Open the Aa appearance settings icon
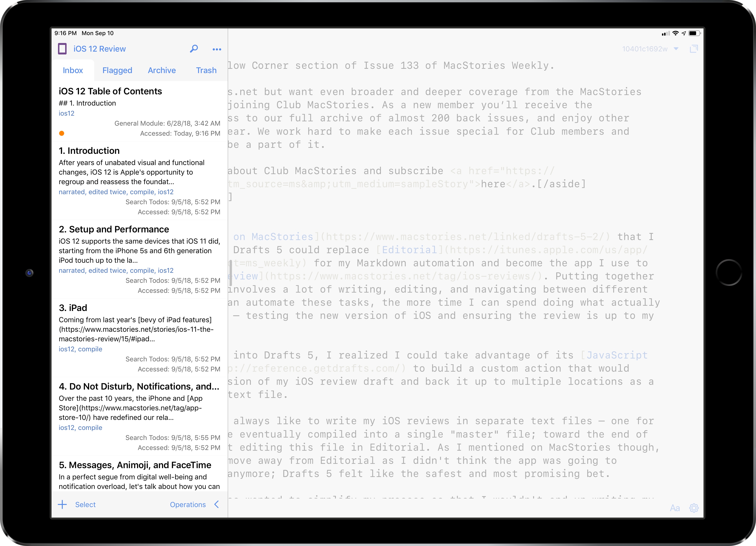 tap(675, 508)
